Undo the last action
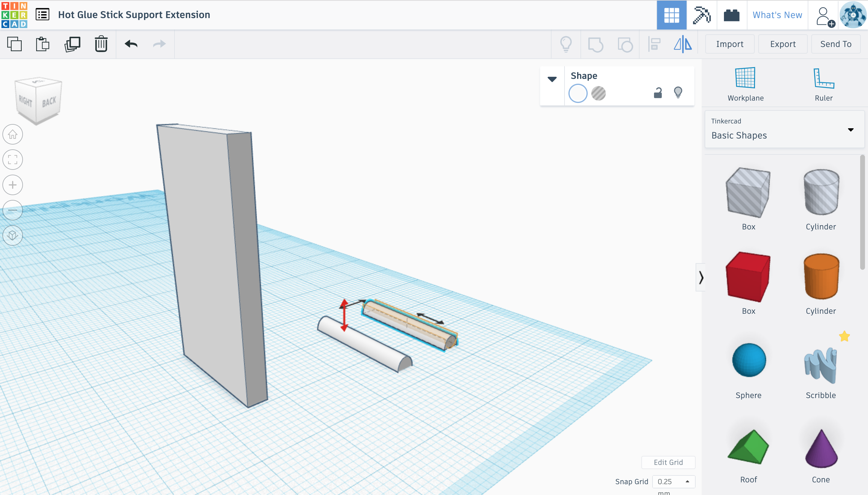 (131, 44)
